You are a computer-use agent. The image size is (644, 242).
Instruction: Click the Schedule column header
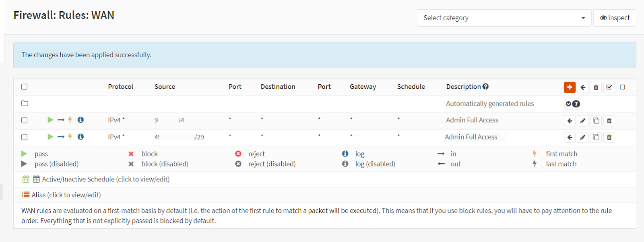click(x=411, y=86)
